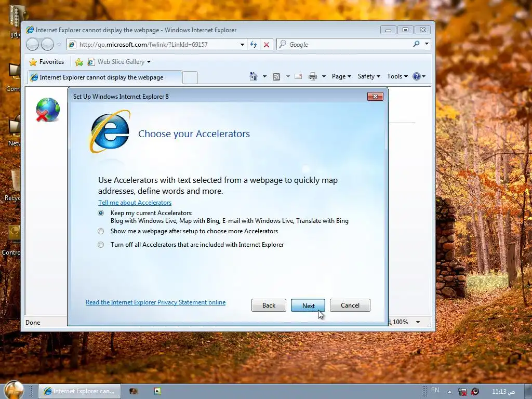Image resolution: width=532 pixels, height=399 pixels.
Task: Click the red Stop loading icon
Action: [267, 45]
